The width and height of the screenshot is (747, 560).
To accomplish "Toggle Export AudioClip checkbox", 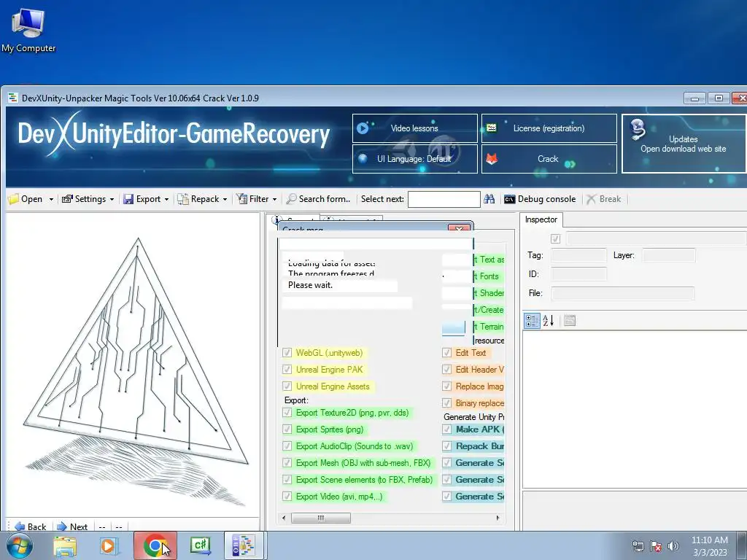I will click(x=287, y=446).
